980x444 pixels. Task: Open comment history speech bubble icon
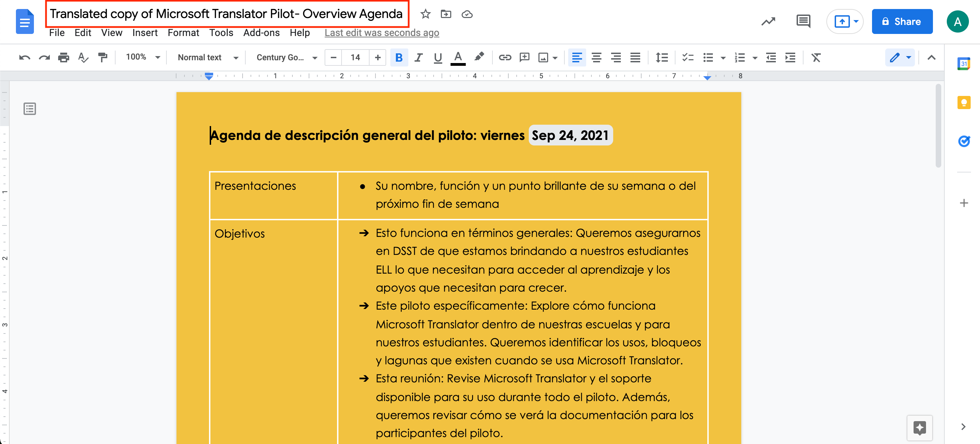point(803,21)
